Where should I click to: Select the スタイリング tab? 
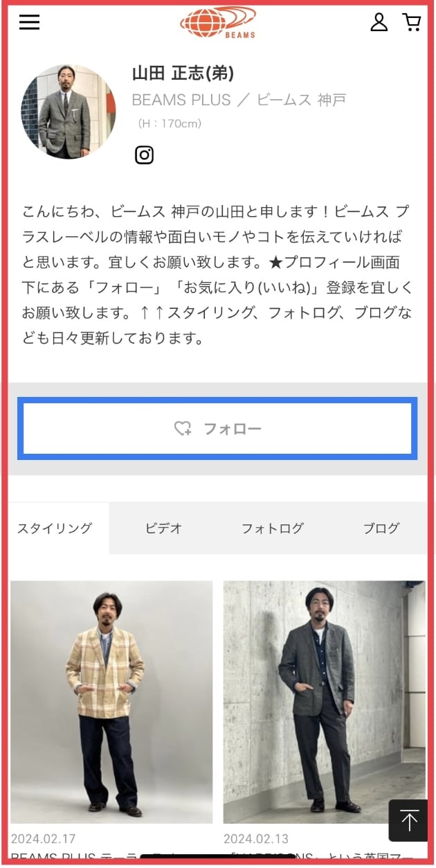tap(55, 528)
